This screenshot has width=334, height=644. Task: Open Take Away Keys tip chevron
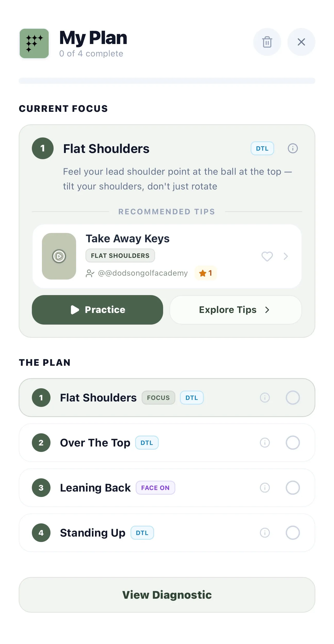[x=286, y=256]
